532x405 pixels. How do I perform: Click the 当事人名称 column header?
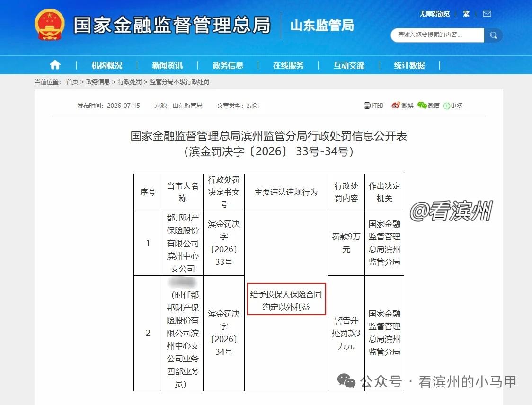tap(183, 192)
